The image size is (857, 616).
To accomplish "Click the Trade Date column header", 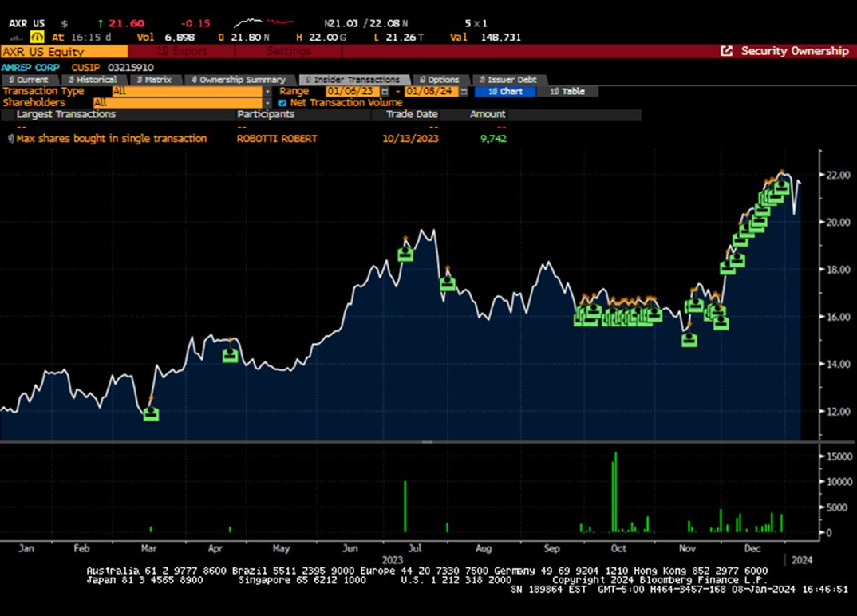I will [x=412, y=114].
